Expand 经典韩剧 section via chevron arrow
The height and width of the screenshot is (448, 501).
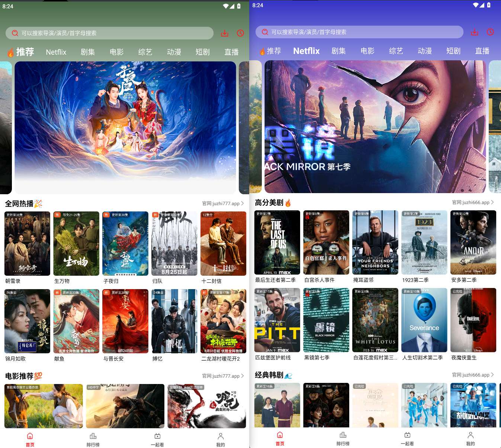tap(492, 375)
